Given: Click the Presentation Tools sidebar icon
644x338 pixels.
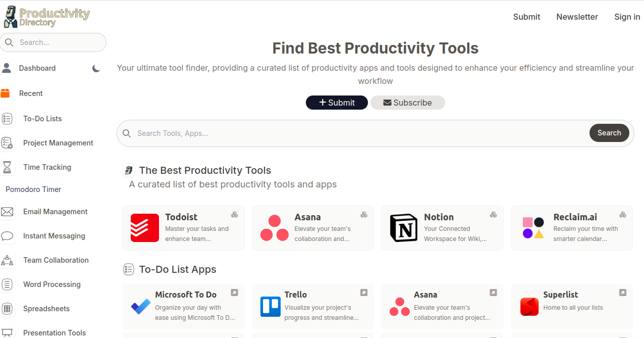Looking at the screenshot, I should (x=7, y=333).
